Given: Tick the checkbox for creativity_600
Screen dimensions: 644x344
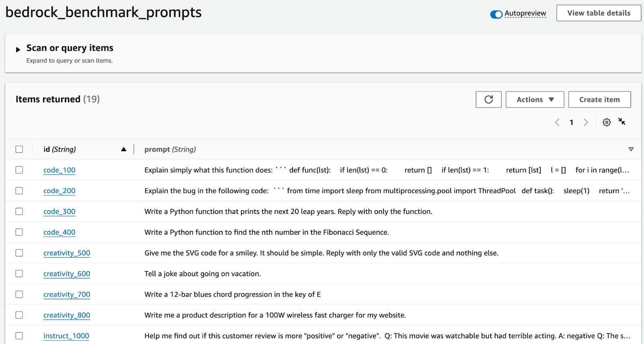Looking at the screenshot, I should [19, 274].
